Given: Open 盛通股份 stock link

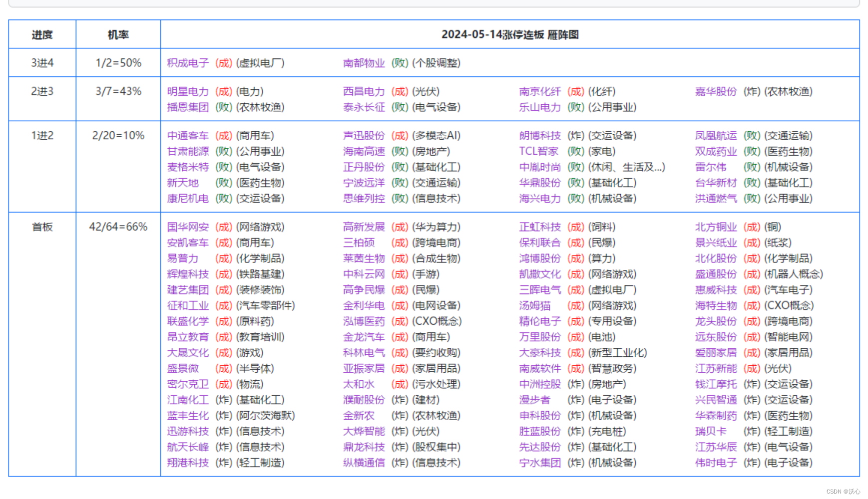Looking at the screenshot, I should (x=716, y=274).
